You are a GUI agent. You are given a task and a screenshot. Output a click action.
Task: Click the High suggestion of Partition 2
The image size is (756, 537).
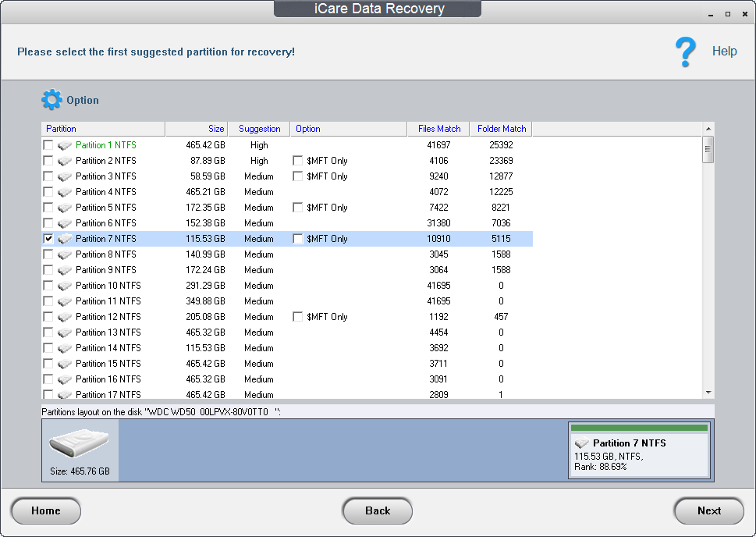click(x=259, y=161)
